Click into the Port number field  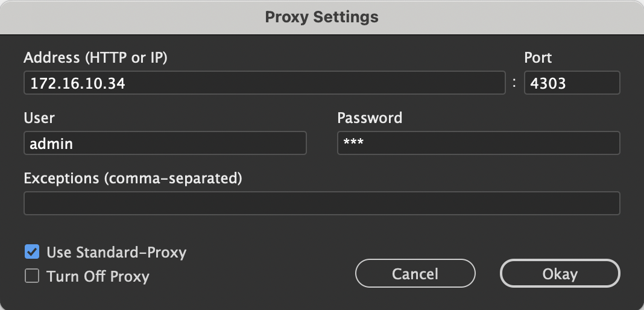pyautogui.click(x=572, y=83)
